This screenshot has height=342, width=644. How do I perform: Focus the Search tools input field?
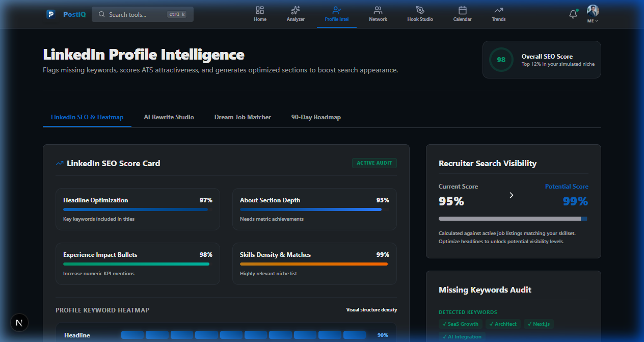(x=143, y=14)
